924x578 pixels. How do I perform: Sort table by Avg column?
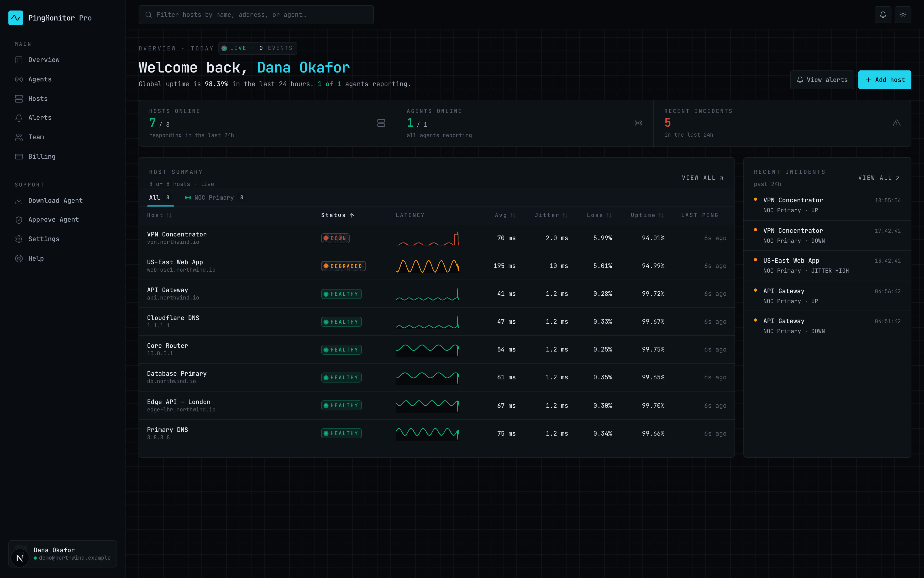coord(505,215)
